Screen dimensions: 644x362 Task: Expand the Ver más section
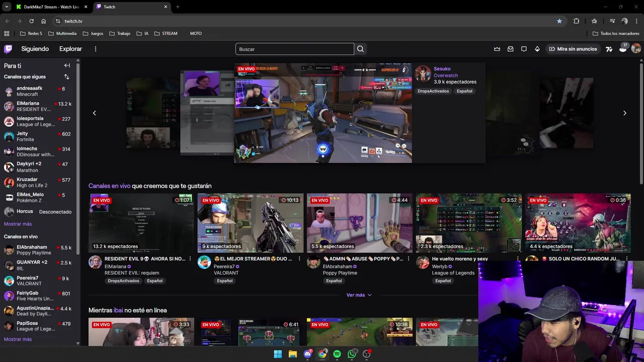coord(359,295)
